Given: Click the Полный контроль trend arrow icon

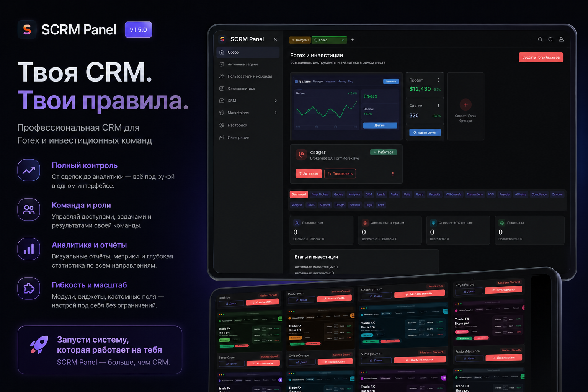Looking at the screenshot, I should pyautogui.click(x=29, y=170).
